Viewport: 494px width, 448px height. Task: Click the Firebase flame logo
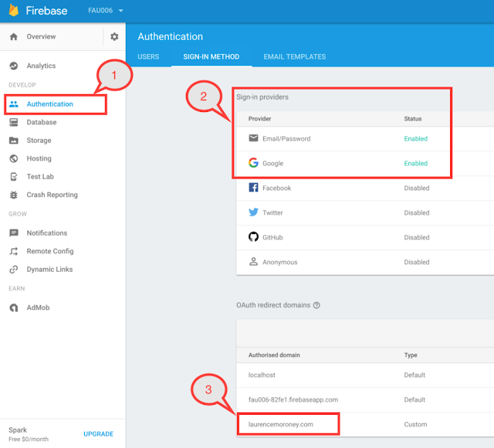point(14,10)
